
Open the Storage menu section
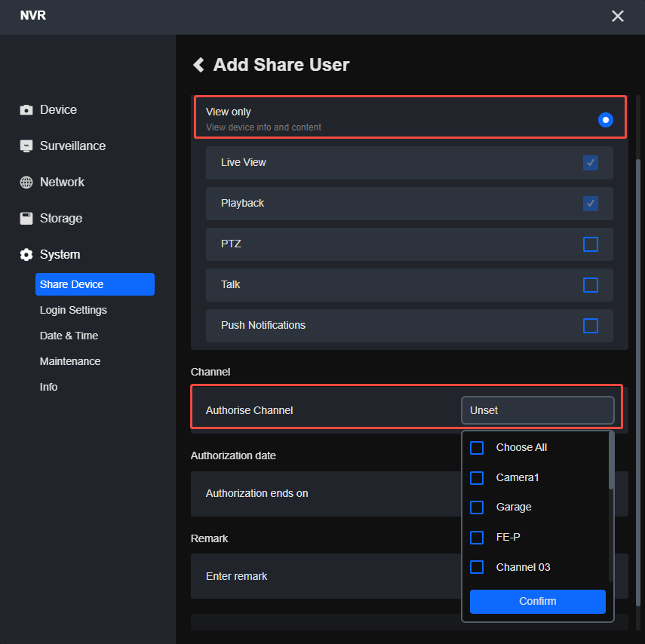[61, 219]
